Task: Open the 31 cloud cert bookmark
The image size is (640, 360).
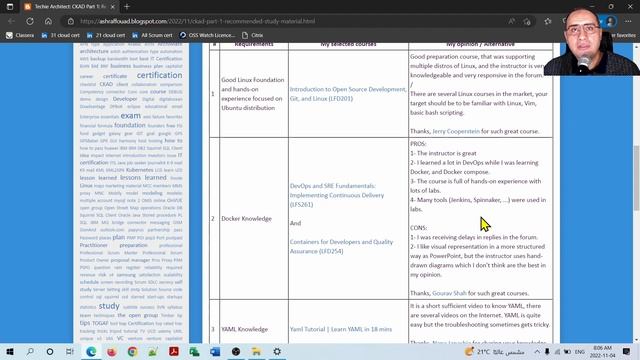Action: pos(60,35)
